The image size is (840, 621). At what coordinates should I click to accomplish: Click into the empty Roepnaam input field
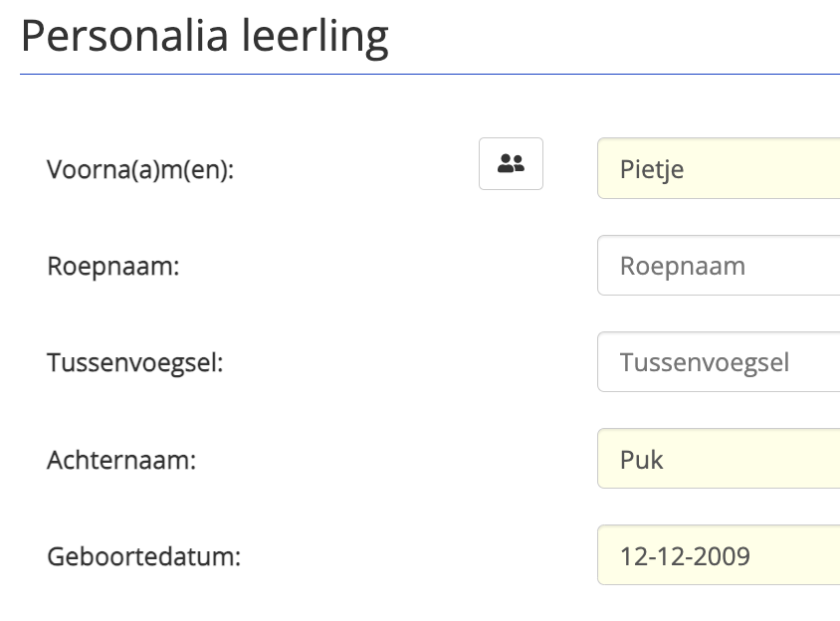[x=719, y=266]
